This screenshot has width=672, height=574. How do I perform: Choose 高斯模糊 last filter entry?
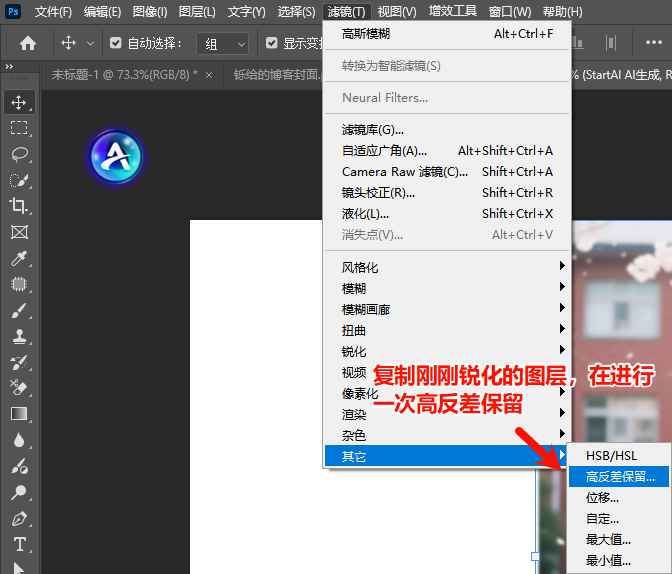click(x=447, y=33)
